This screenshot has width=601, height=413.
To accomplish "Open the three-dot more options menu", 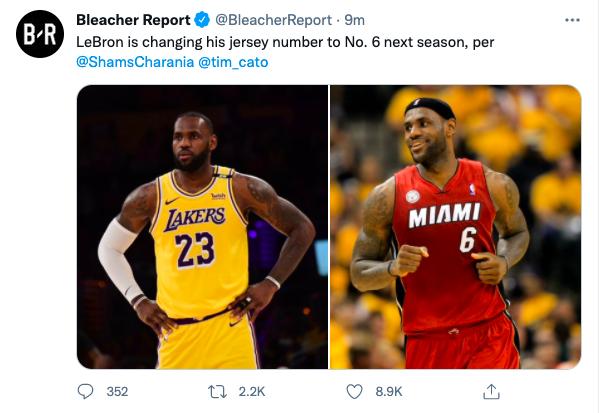I will pyautogui.click(x=571, y=20).
